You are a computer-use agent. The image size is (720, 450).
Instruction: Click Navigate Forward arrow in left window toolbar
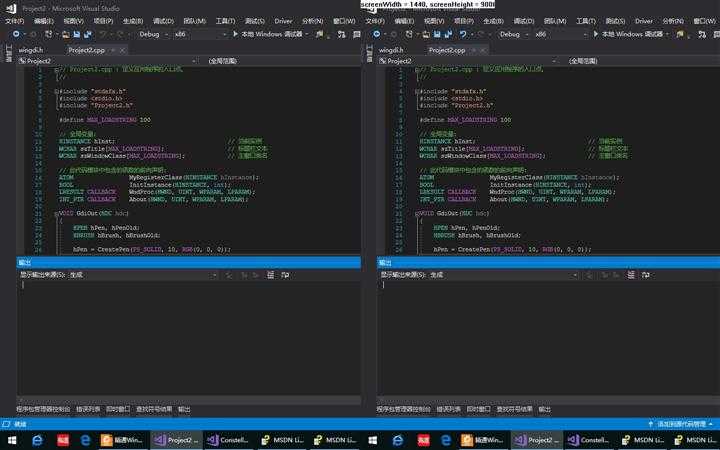click(x=33, y=34)
